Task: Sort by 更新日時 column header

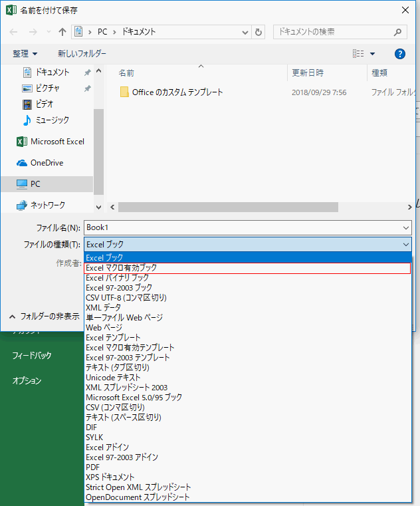Action: pyautogui.click(x=308, y=73)
